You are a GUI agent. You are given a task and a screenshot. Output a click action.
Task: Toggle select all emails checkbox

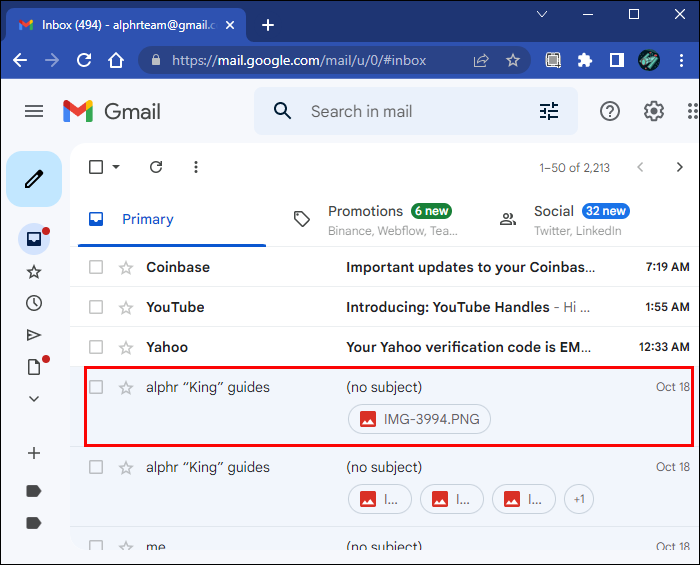coord(96,167)
